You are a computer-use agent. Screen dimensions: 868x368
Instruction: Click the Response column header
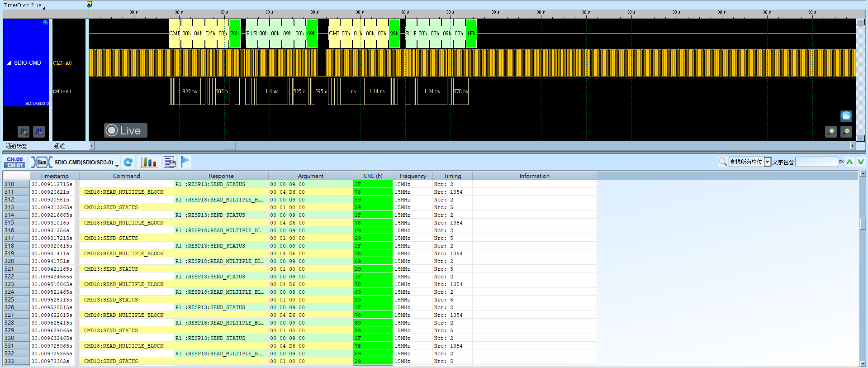(x=221, y=176)
